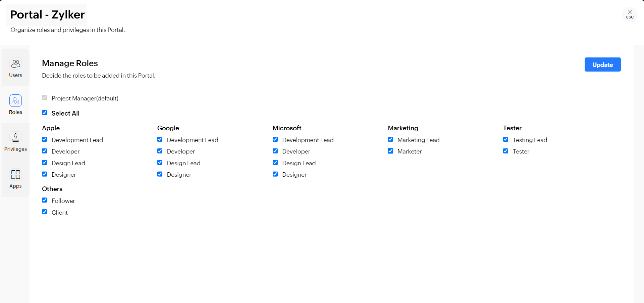Toggle Design Lead under Microsoft

tap(275, 163)
